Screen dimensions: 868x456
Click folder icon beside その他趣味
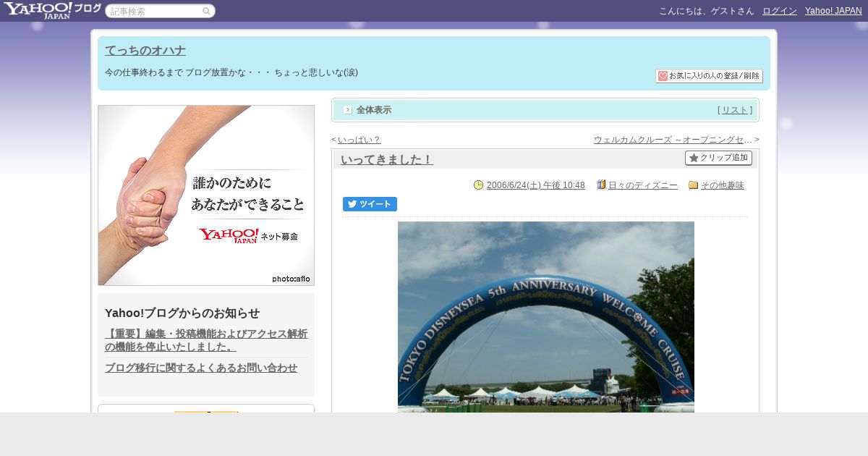[x=693, y=185]
